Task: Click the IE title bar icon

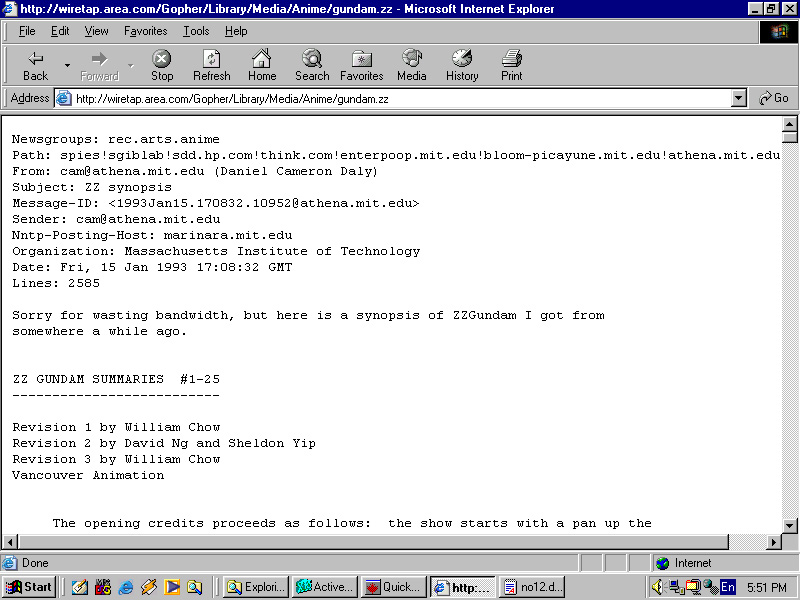Action: coord(10,9)
